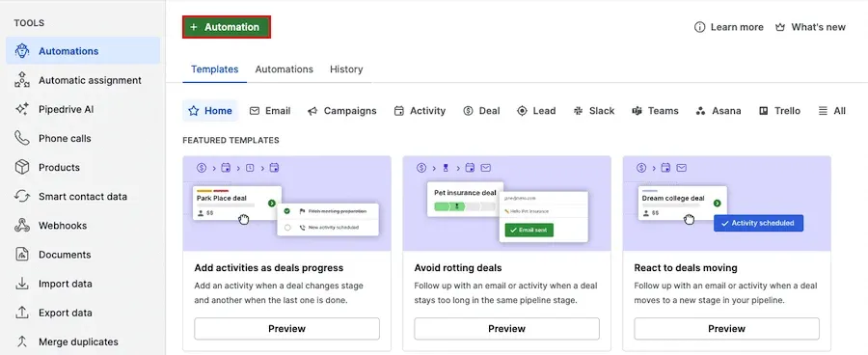Click the Export data upload icon
The width and height of the screenshot is (868, 355).
click(22, 313)
